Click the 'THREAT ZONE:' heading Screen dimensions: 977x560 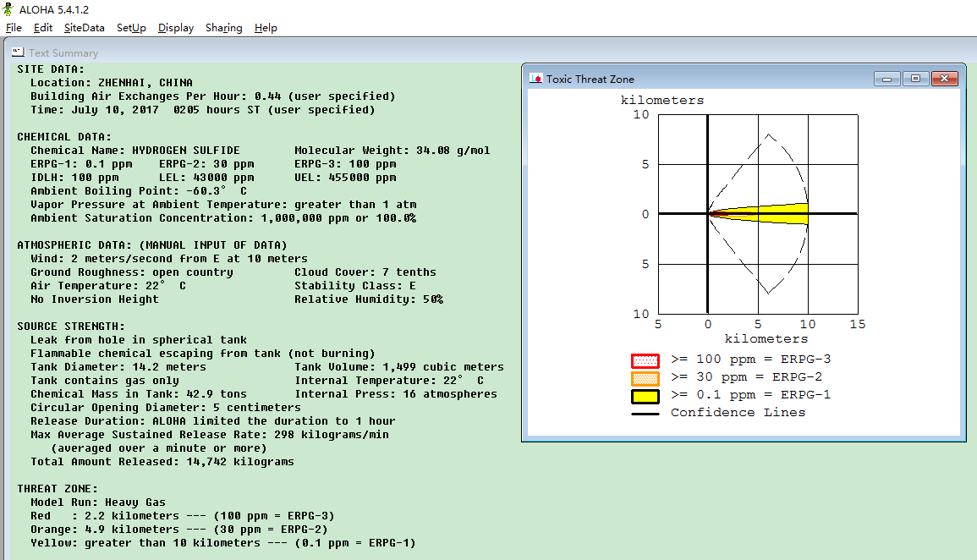pos(58,489)
